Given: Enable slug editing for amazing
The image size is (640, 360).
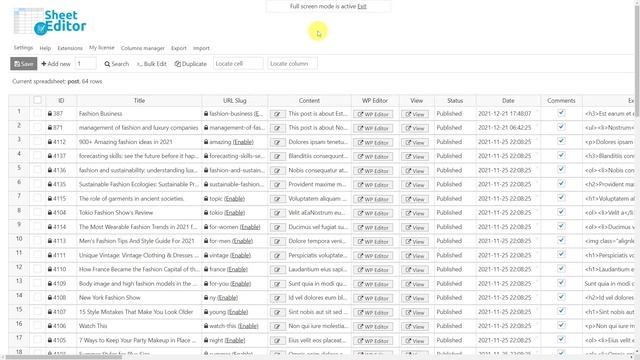Looking at the screenshot, I should pyautogui.click(x=243, y=142).
